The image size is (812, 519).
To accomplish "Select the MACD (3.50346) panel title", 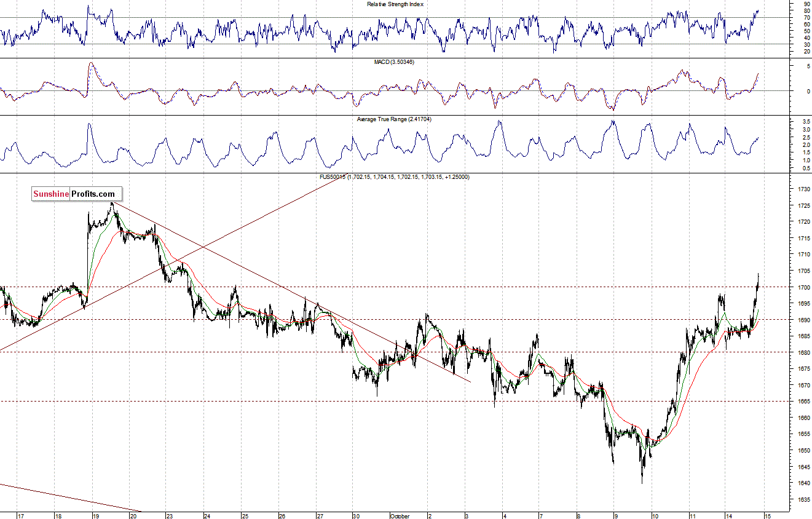I will [395, 62].
